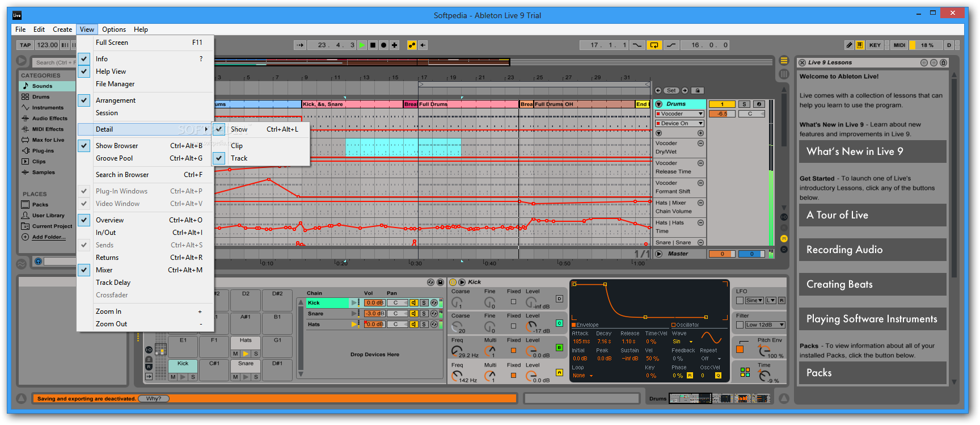Click the Kick drum pad
Image resolution: width=980 pixels, height=425 pixels.
[x=183, y=366]
